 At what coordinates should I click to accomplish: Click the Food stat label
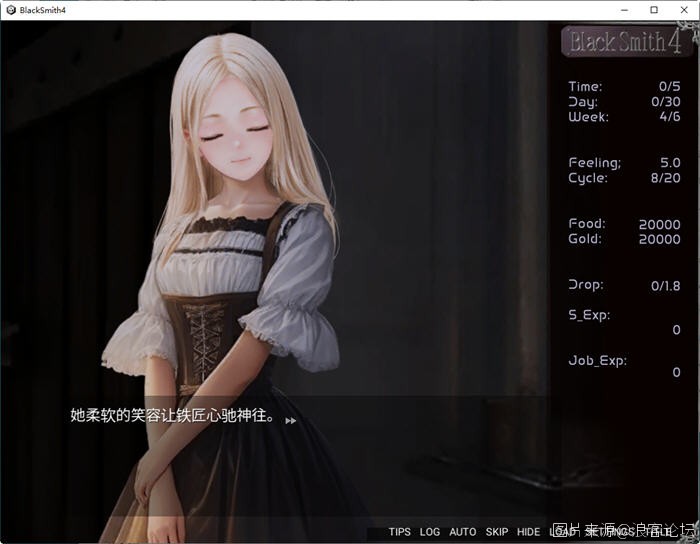point(586,224)
